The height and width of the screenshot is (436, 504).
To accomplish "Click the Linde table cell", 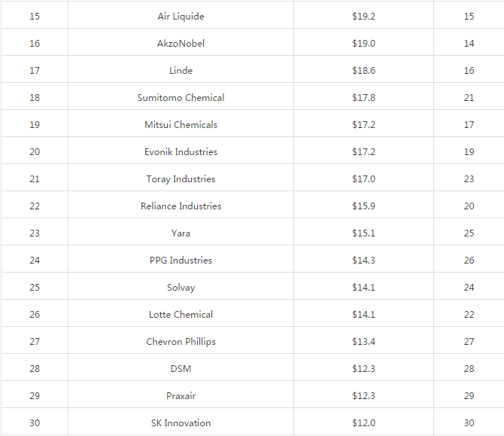I will [x=181, y=71].
